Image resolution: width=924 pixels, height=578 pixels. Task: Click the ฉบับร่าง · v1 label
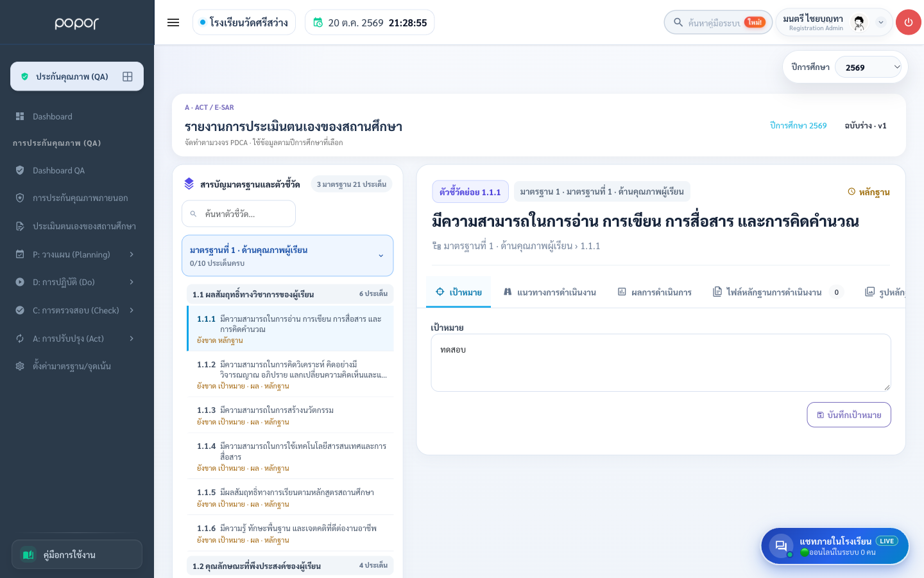866,125
